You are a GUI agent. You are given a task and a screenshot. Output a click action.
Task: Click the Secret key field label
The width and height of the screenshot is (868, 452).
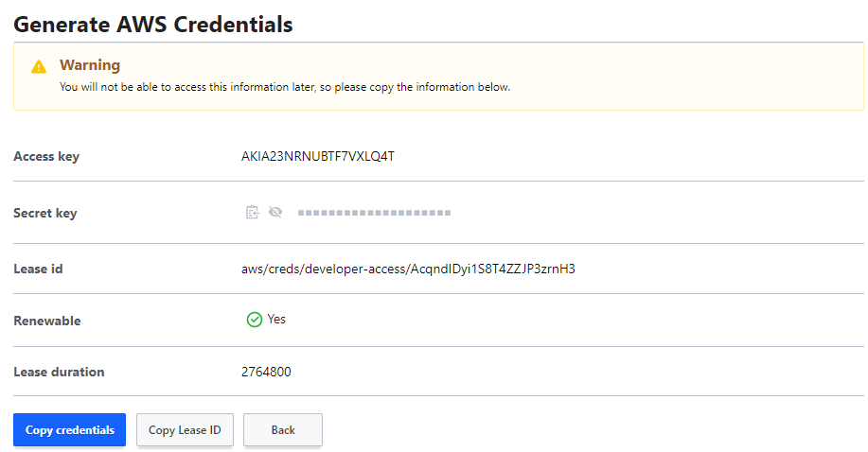click(x=45, y=213)
